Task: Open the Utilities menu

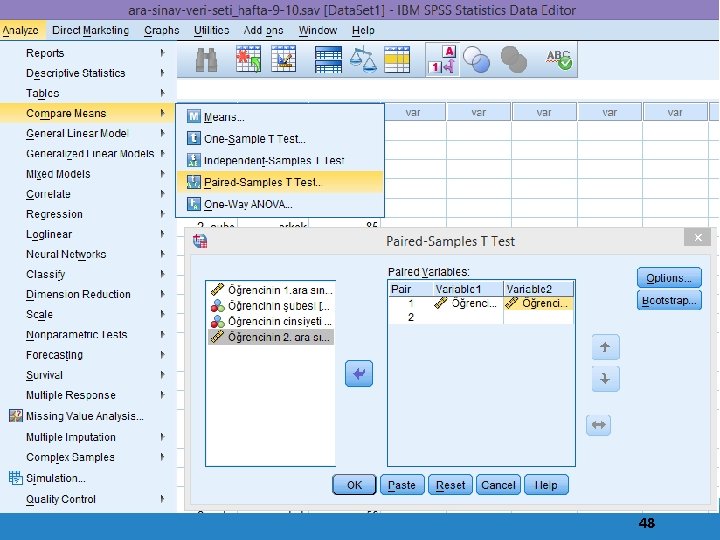Action: click(x=211, y=30)
